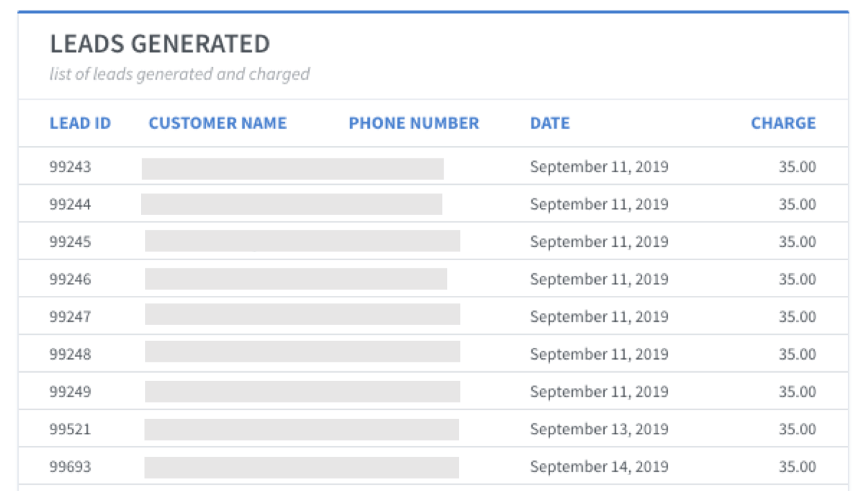This screenshot has width=868, height=491.
Task: Sort by the CUSTOMER NAME column header
Action: click(218, 123)
